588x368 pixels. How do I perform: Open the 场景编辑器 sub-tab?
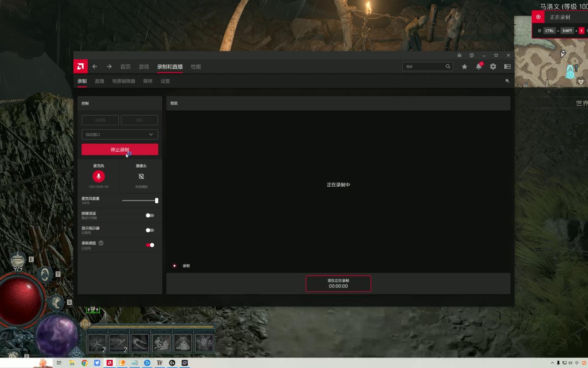[x=124, y=81]
